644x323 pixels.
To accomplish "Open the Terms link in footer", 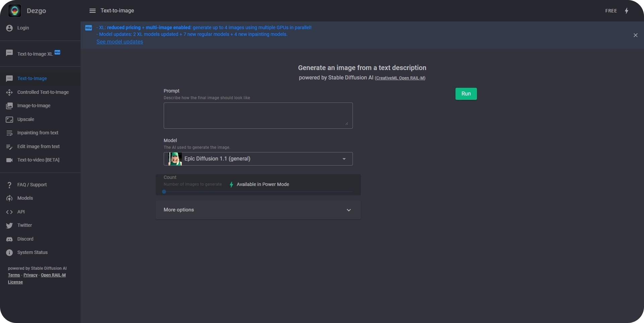I will pyautogui.click(x=14, y=275).
